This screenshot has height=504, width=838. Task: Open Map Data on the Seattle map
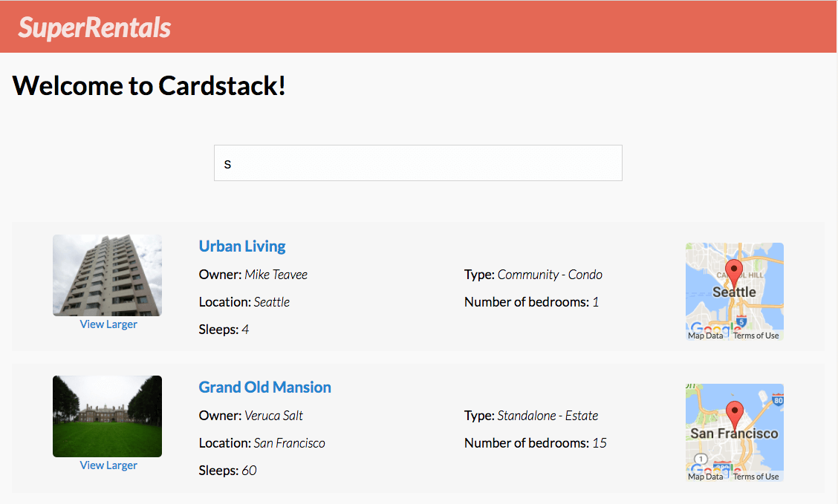click(x=705, y=336)
